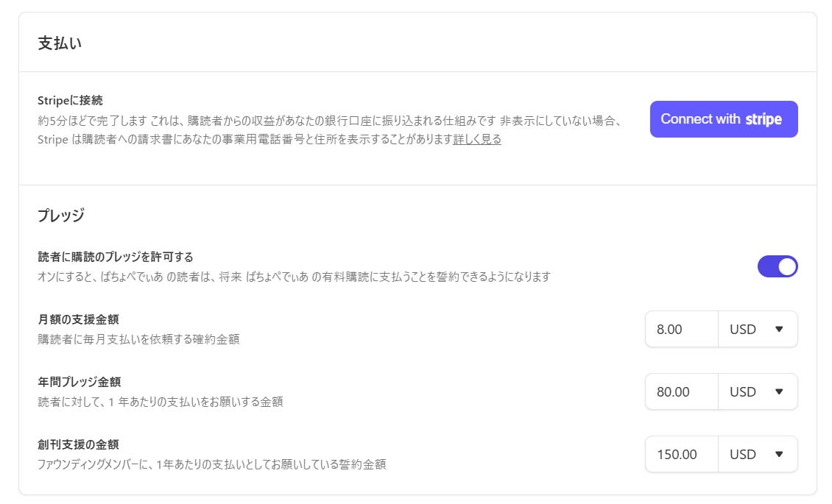The height and width of the screenshot is (504, 832).
Task: Open currency dropdown for 月額の支援金額
Action: click(758, 329)
